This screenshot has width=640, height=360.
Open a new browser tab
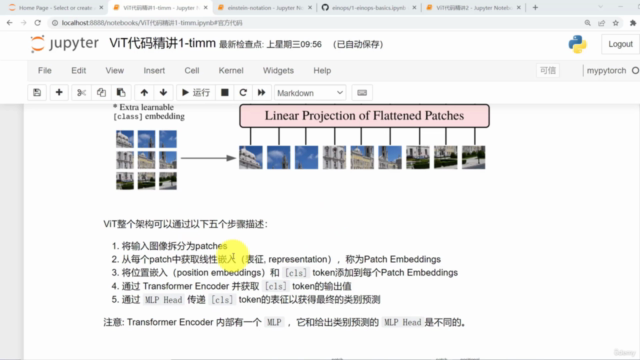click(535, 7)
